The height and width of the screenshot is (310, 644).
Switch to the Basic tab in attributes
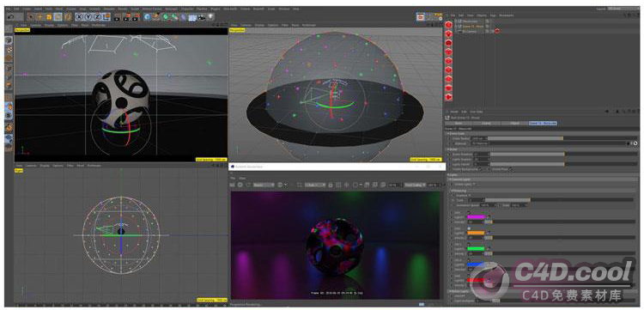click(458, 123)
